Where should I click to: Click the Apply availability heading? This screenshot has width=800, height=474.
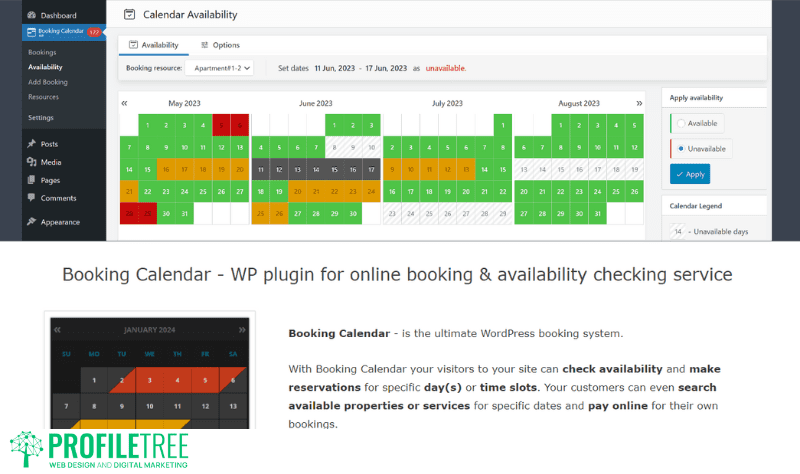click(696, 97)
